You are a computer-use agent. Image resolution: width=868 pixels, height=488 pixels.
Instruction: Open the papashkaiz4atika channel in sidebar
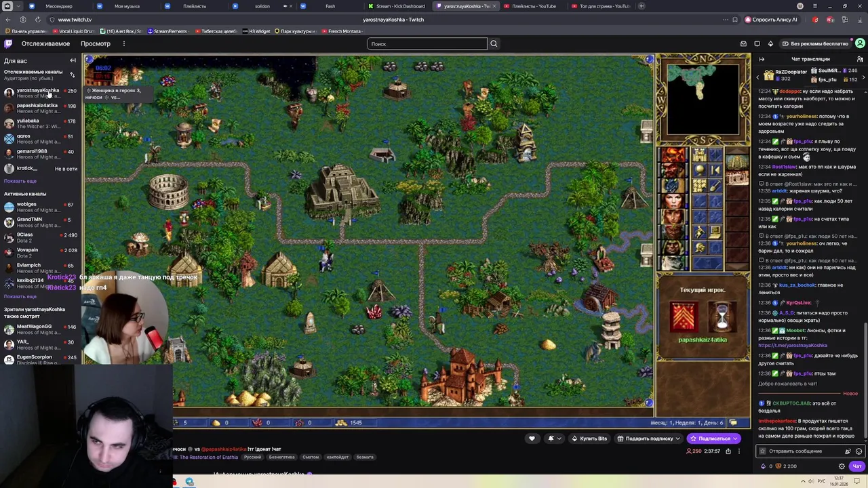click(40, 108)
